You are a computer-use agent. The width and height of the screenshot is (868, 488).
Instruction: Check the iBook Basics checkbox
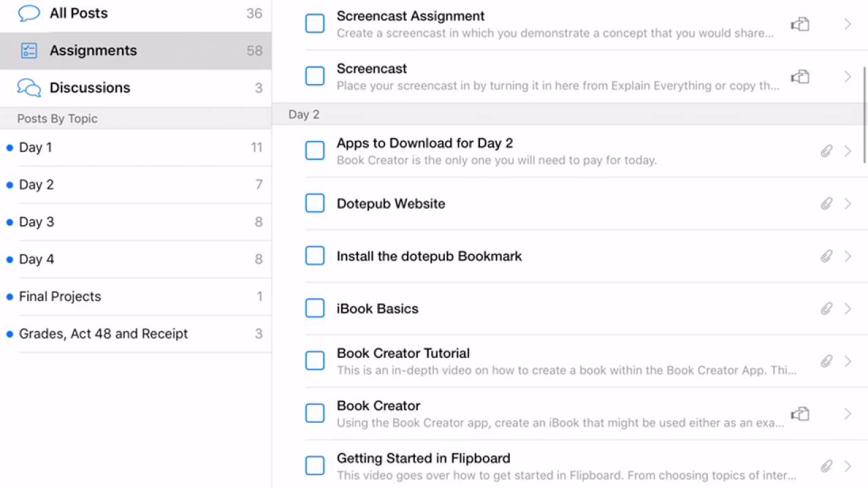(x=315, y=308)
